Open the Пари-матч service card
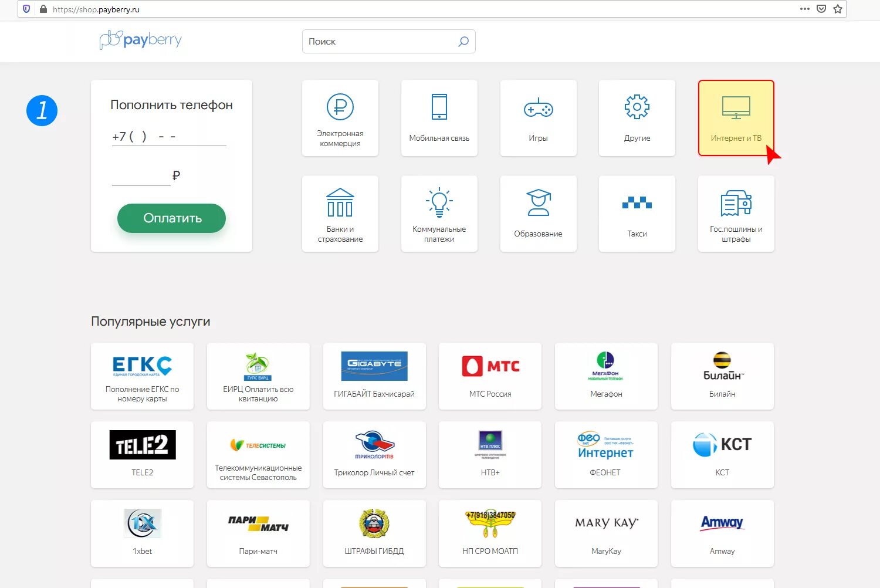The image size is (880, 588). tap(258, 533)
